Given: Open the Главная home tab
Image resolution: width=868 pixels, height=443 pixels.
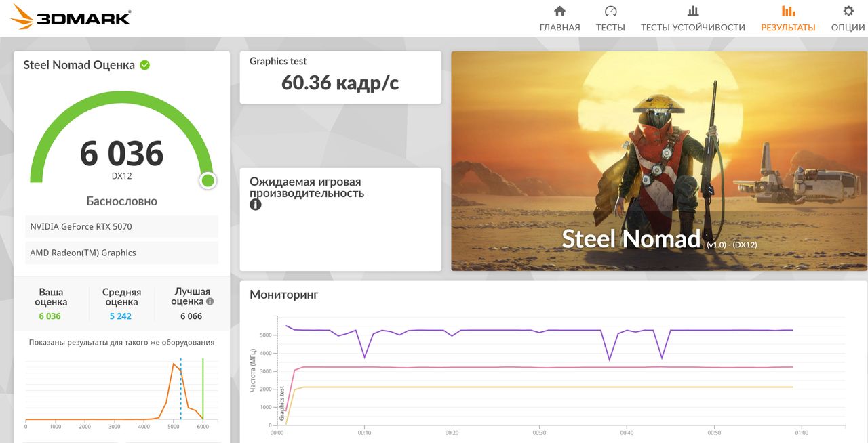Looking at the screenshot, I should [559, 19].
